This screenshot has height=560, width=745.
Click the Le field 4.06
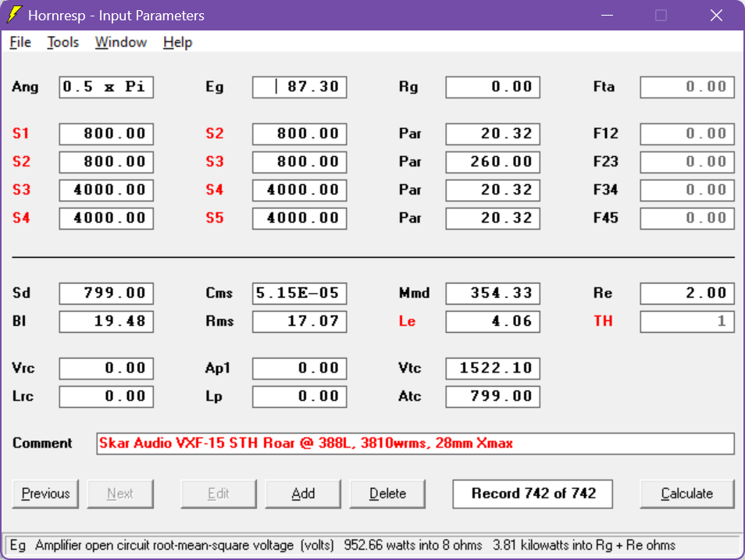pyautogui.click(x=493, y=321)
